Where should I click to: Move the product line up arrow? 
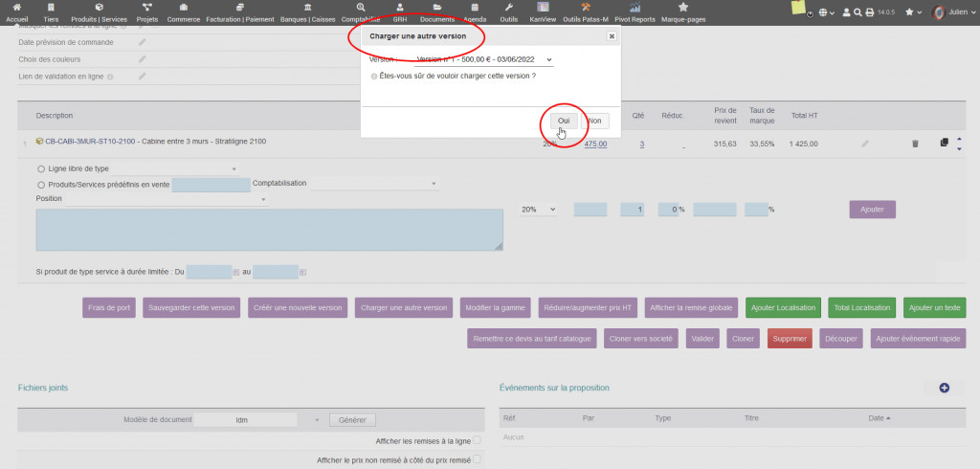coord(959,139)
